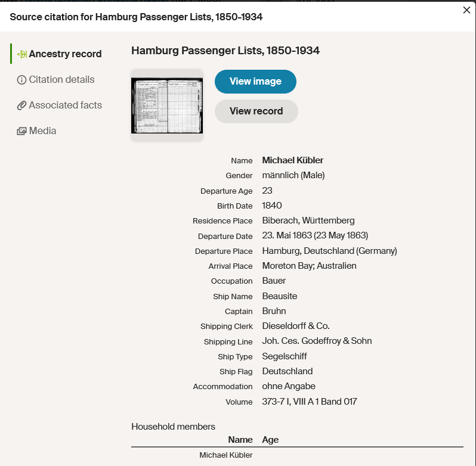Click the bold Name value Michael Kübler
Viewport: 476px width, 466px height.
pyautogui.click(x=292, y=160)
